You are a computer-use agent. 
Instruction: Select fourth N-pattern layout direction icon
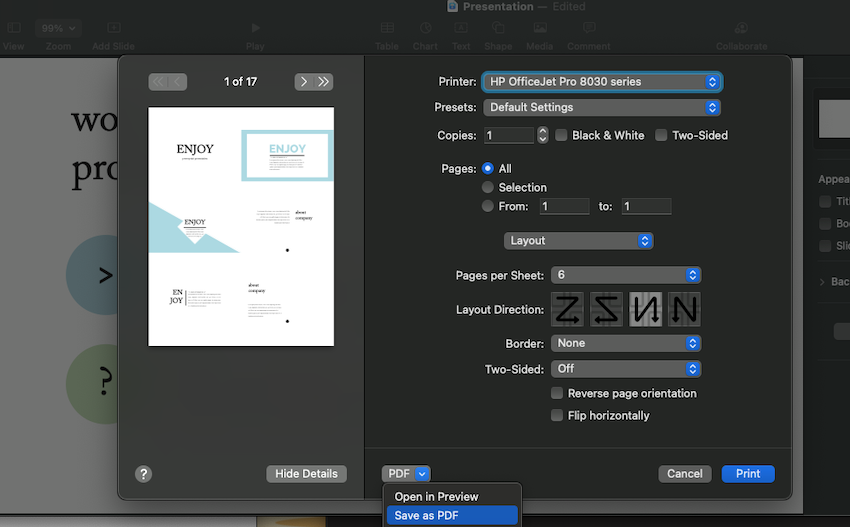684,310
